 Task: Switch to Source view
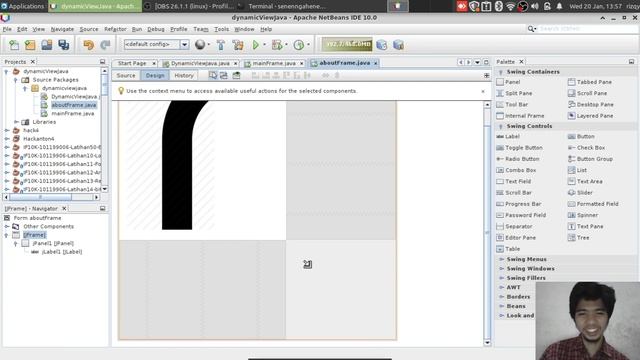pyautogui.click(x=126, y=76)
